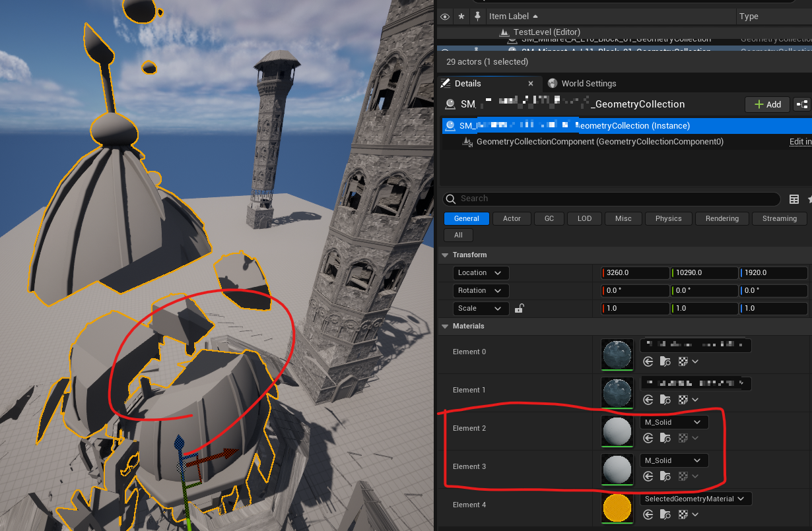The width and height of the screenshot is (812, 531).
Task: Use selected asset for Element 0 material
Action: point(648,361)
